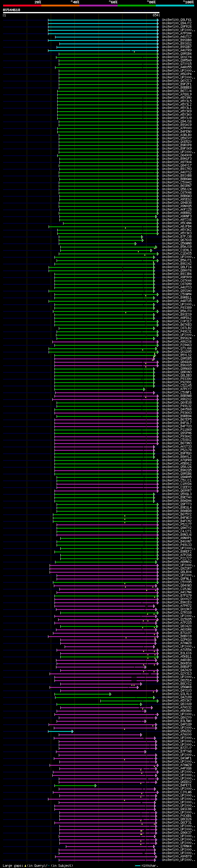
Task: Select label UniRef100_C0P317
Action: (177, 321)
